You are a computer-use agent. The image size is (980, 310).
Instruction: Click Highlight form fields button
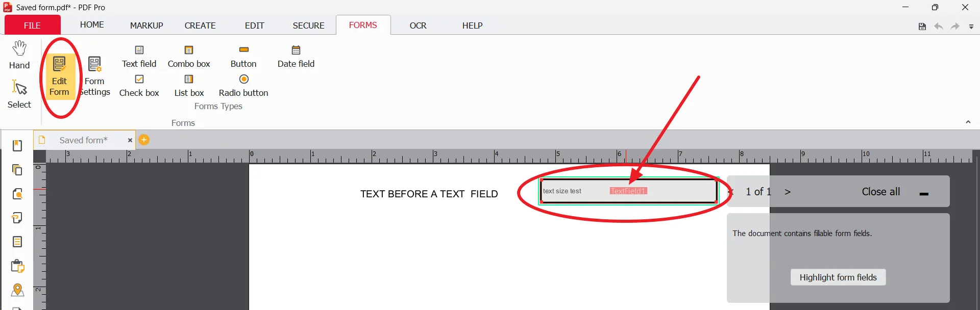pos(838,277)
